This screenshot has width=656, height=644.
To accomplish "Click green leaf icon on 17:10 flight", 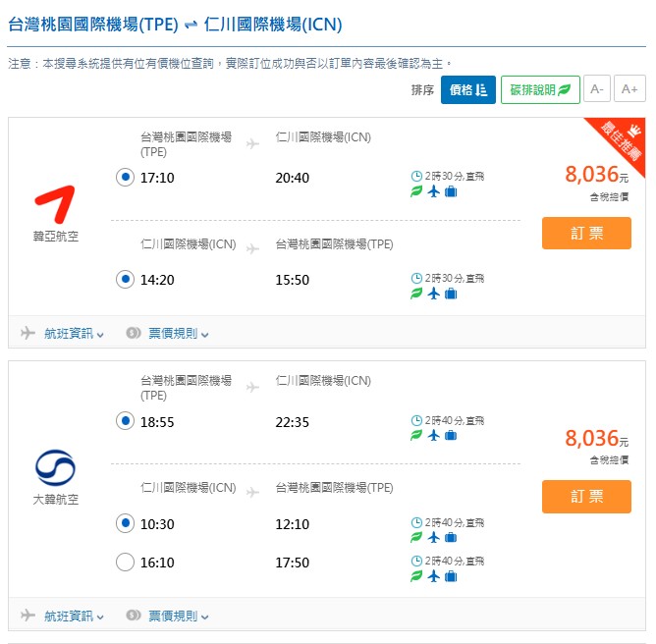I will [416, 191].
